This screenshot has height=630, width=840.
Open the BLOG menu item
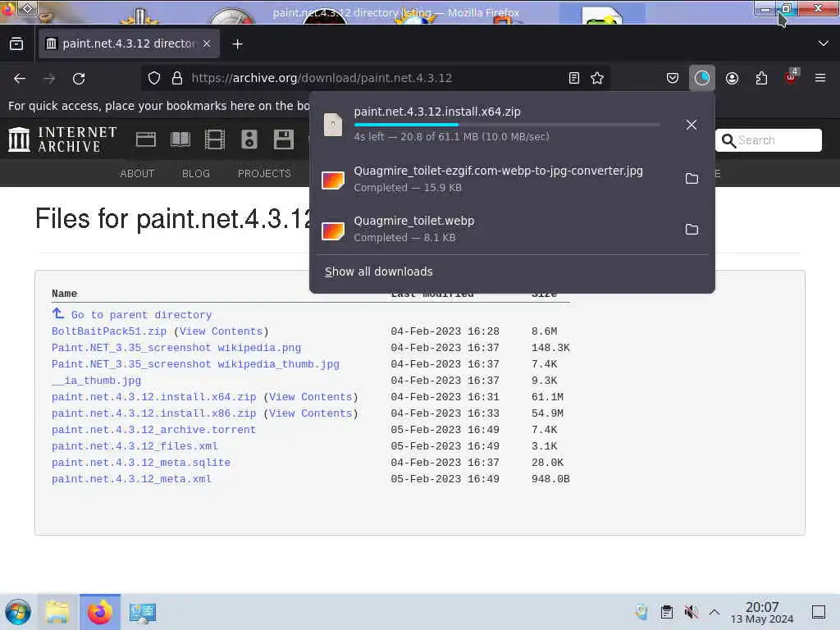coord(195,174)
